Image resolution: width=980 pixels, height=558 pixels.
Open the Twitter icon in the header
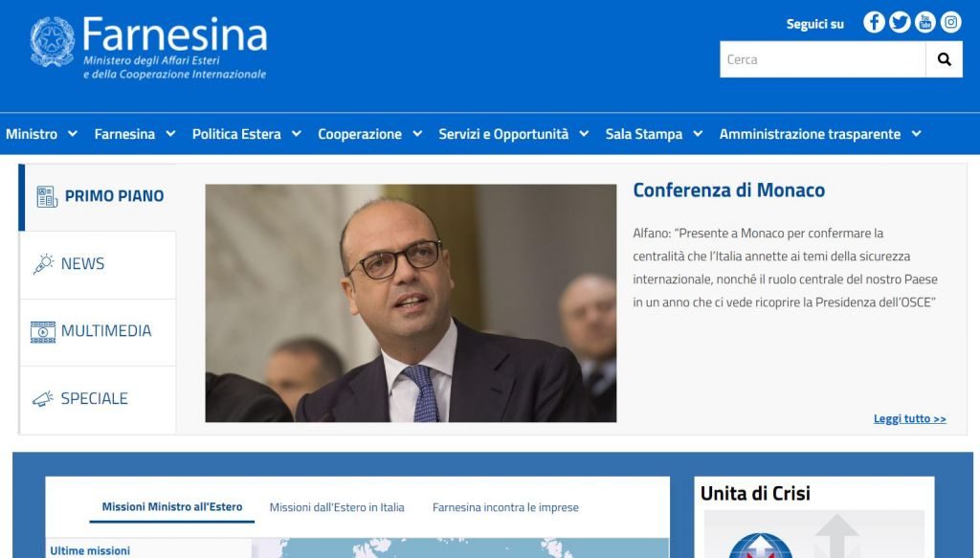click(x=900, y=23)
